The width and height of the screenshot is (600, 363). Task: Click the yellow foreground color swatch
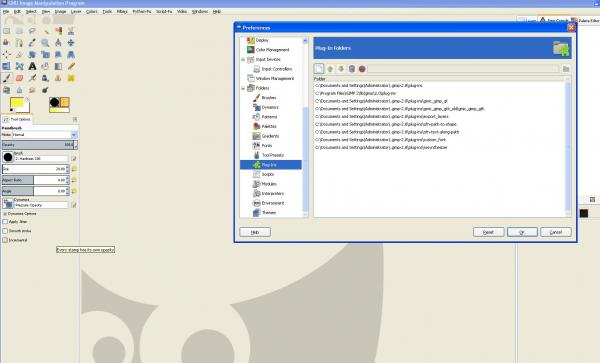[x=17, y=103]
